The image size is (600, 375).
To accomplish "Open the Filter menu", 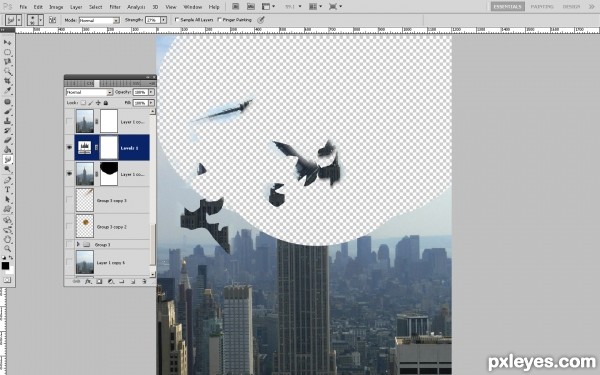I will [x=115, y=7].
